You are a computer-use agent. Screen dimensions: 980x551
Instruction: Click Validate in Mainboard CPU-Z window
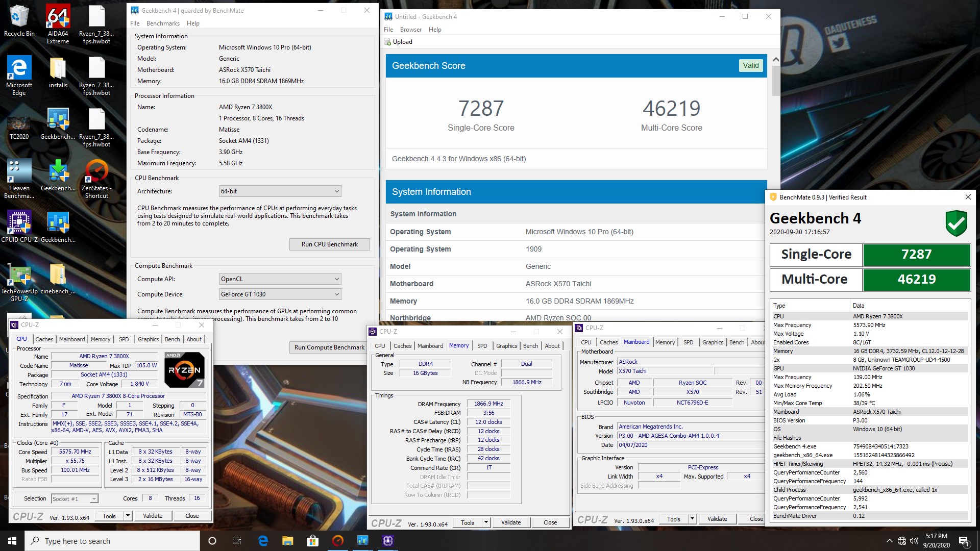click(717, 519)
